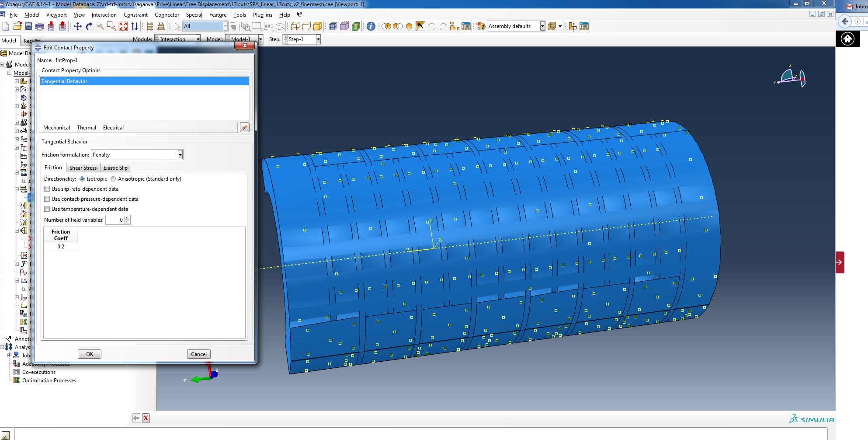Apply wireframe render style

coord(295,26)
